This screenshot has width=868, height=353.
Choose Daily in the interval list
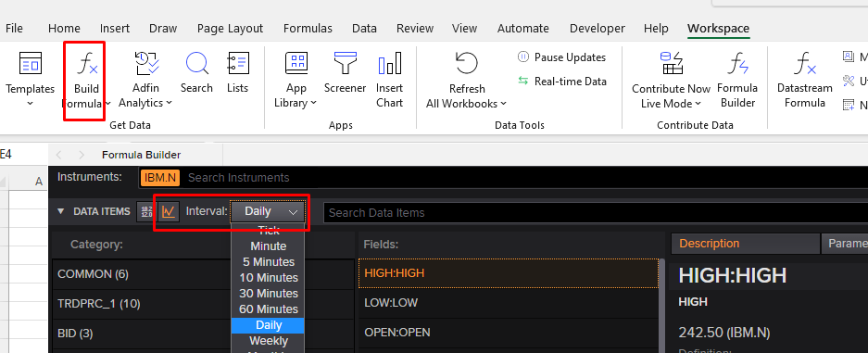268,325
